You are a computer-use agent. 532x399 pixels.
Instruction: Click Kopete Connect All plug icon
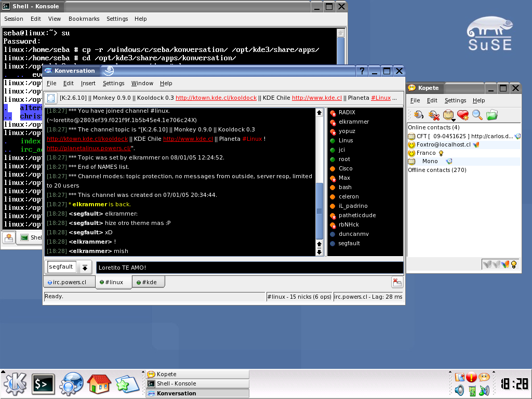pyautogui.click(x=418, y=115)
